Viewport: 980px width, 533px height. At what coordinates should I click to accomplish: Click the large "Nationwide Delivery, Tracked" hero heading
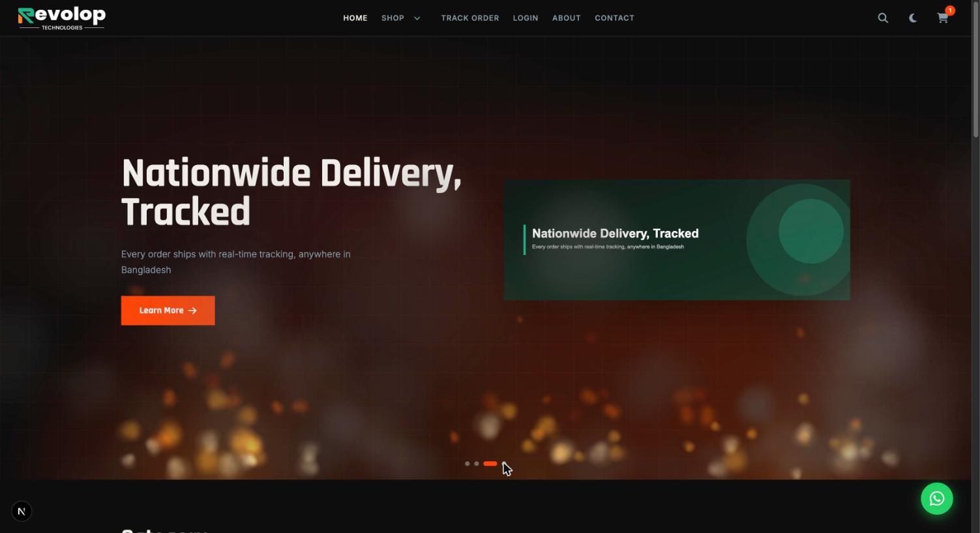click(291, 192)
